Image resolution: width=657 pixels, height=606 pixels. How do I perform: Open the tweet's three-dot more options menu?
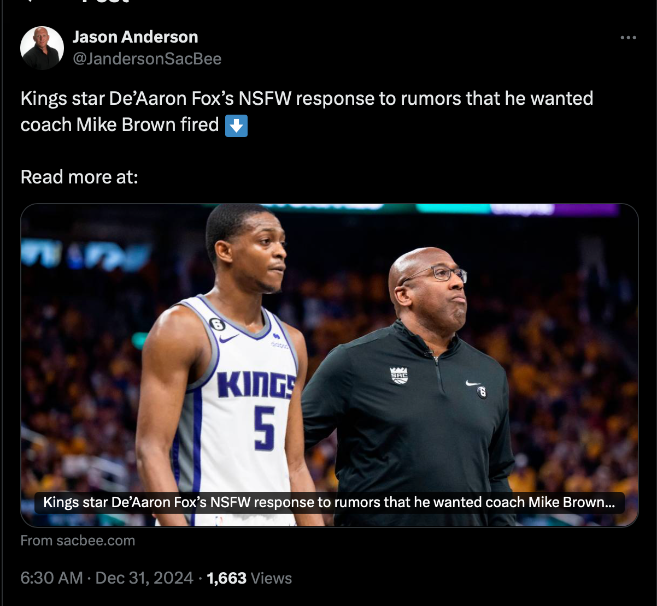click(628, 38)
